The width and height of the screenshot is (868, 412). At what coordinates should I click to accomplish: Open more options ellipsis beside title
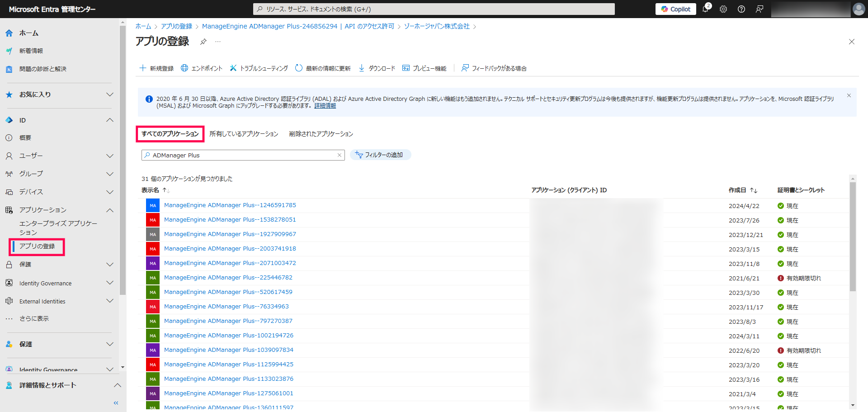tap(218, 42)
